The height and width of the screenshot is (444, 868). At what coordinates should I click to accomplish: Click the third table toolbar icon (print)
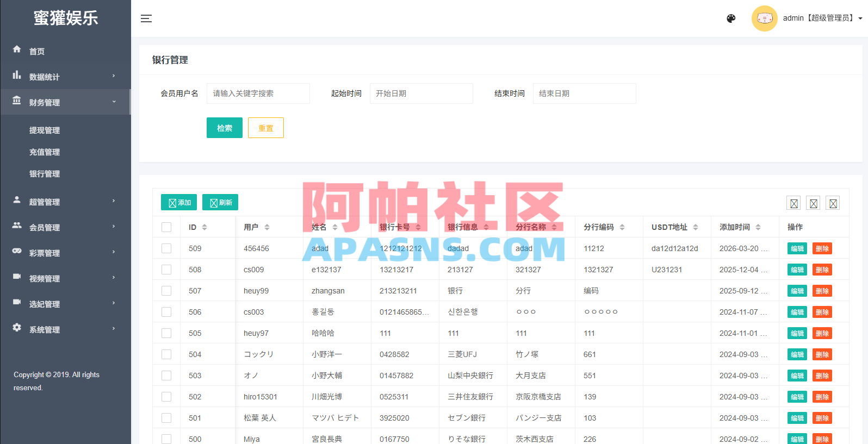(x=833, y=203)
